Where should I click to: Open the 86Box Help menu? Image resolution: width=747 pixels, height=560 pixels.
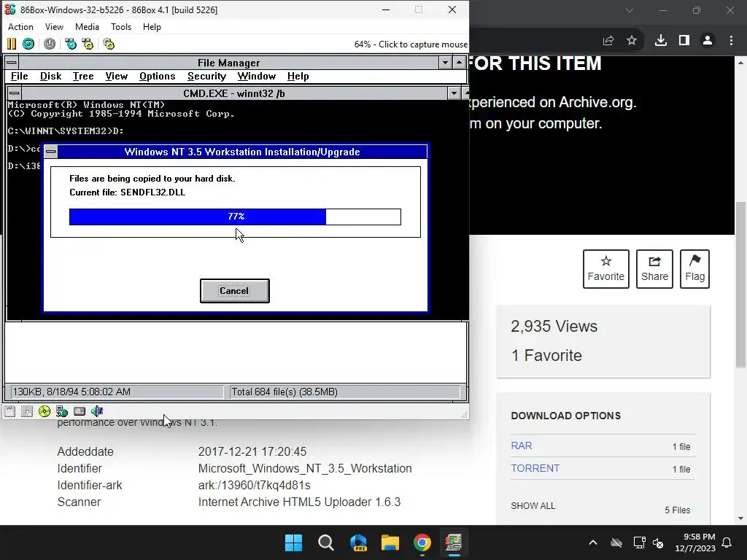152,27
